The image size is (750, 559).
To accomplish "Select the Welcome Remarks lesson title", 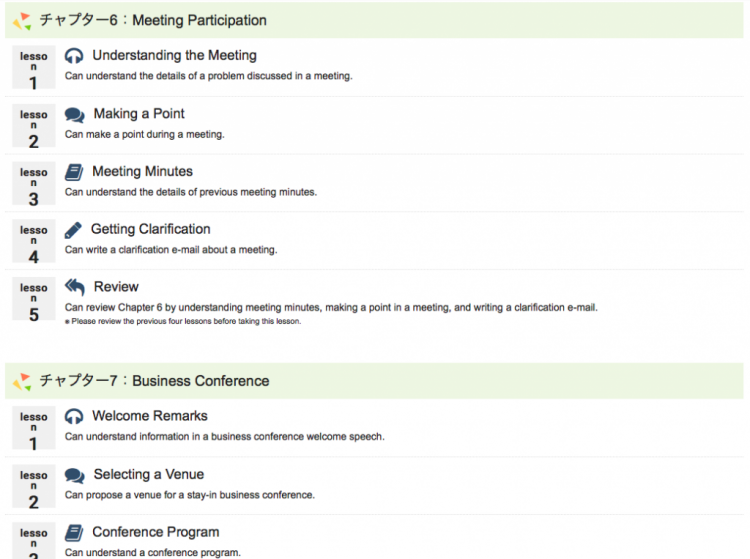I will coord(150,416).
